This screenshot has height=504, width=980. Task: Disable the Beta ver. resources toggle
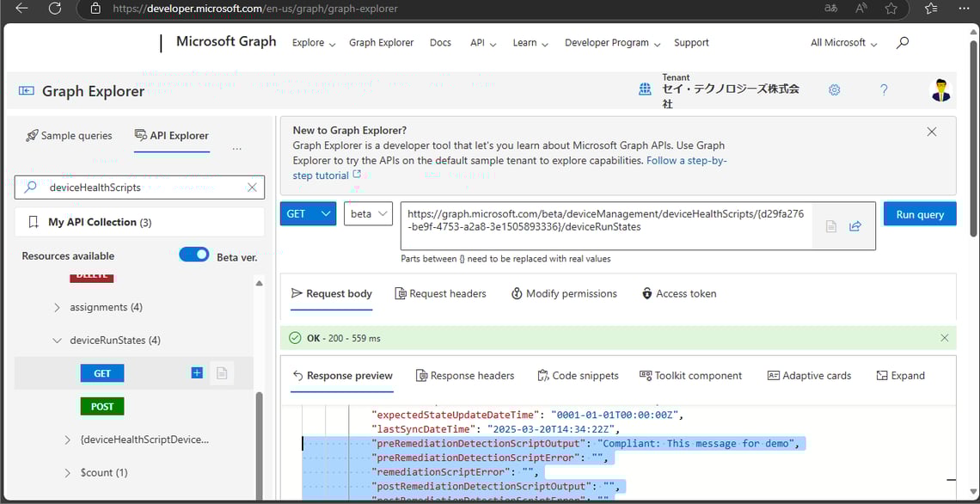point(193,255)
